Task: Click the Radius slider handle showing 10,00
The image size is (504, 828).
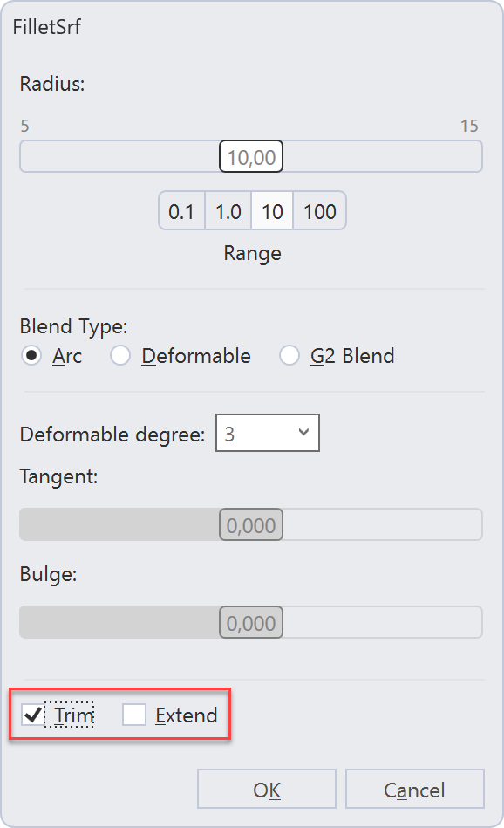Action: click(251, 156)
